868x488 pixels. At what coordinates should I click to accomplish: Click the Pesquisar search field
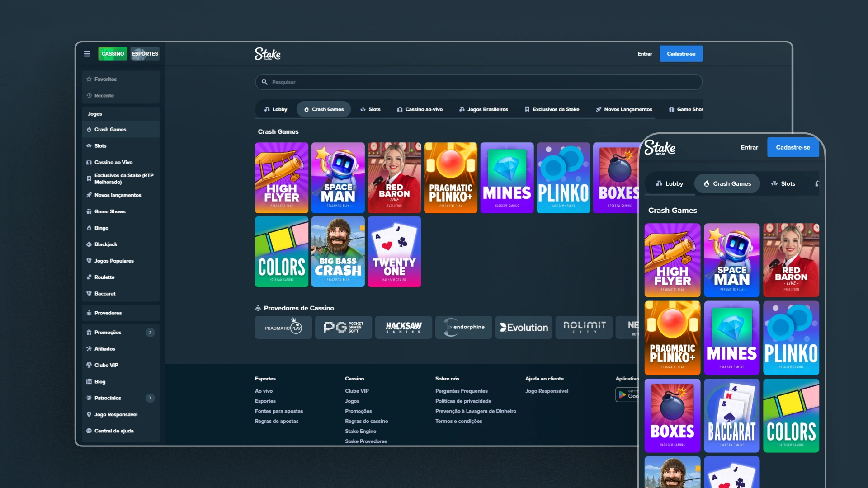(479, 82)
